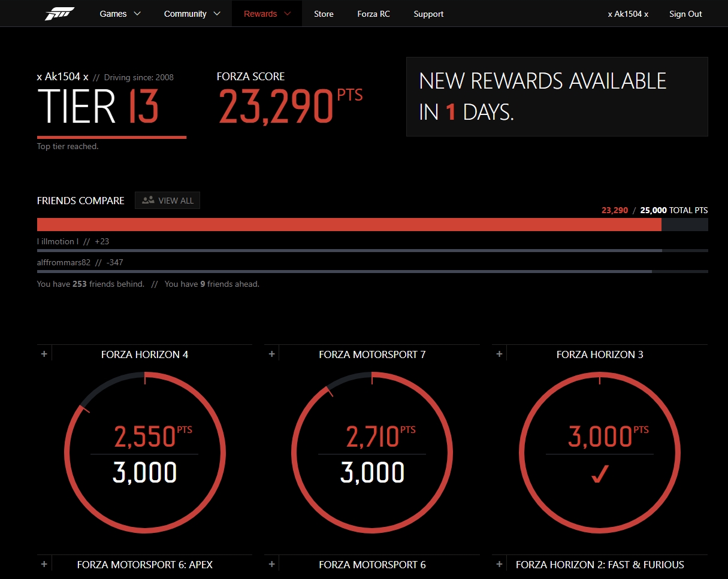Open the Support page
Image resolution: width=728 pixels, height=579 pixels.
point(428,14)
